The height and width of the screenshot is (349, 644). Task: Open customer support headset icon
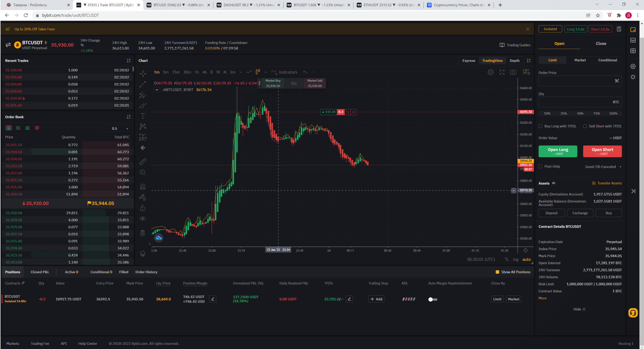633,313
